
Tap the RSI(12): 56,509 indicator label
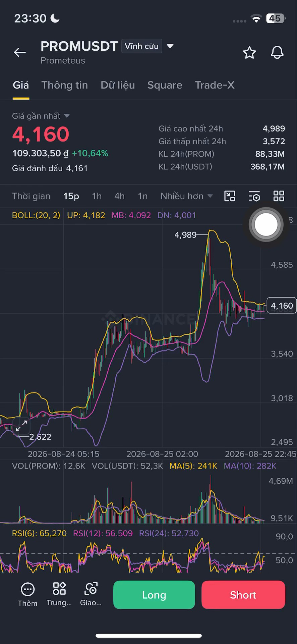point(103,533)
